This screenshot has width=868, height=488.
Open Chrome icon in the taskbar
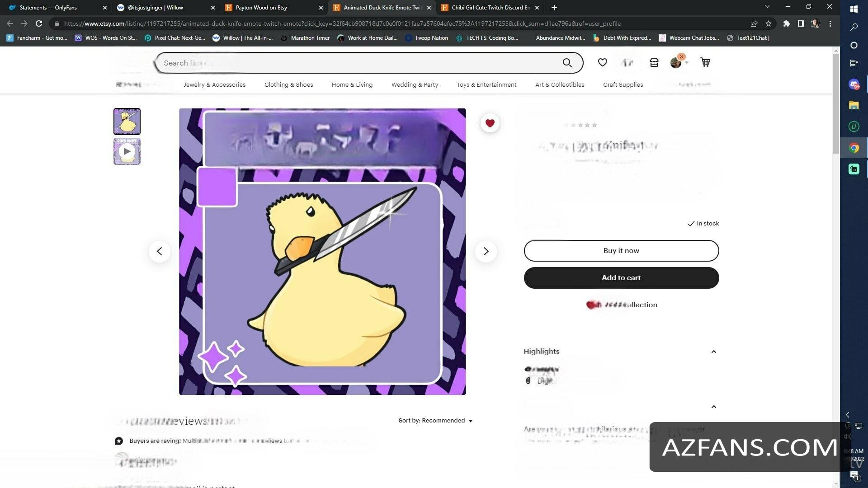point(854,148)
